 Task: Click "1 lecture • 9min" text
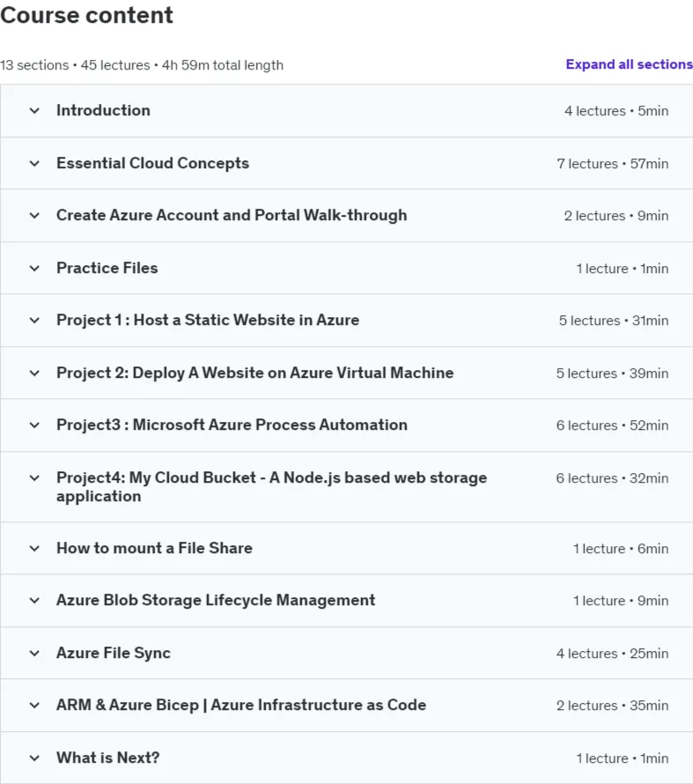pyautogui.click(x=621, y=601)
